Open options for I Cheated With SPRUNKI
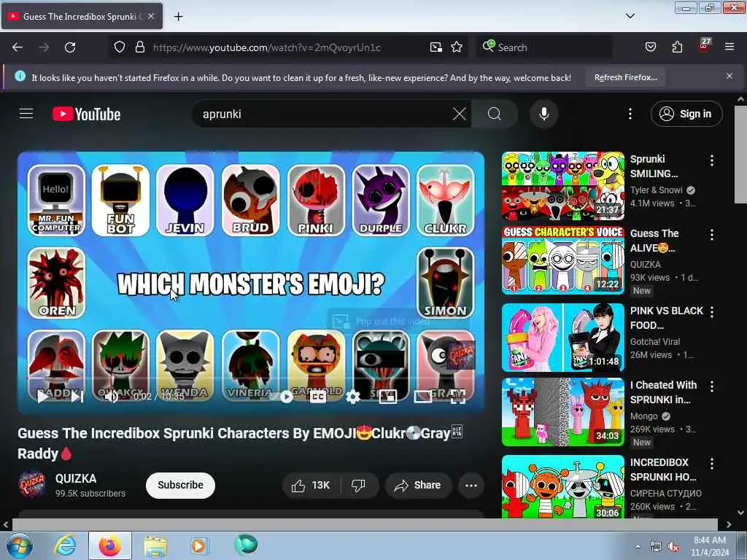The image size is (747, 560). point(712,386)
